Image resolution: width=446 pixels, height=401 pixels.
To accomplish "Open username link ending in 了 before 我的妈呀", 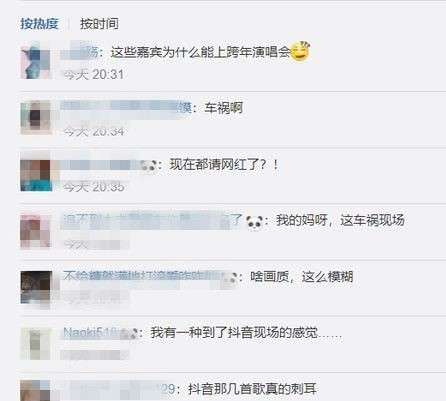I will (153, 220).
